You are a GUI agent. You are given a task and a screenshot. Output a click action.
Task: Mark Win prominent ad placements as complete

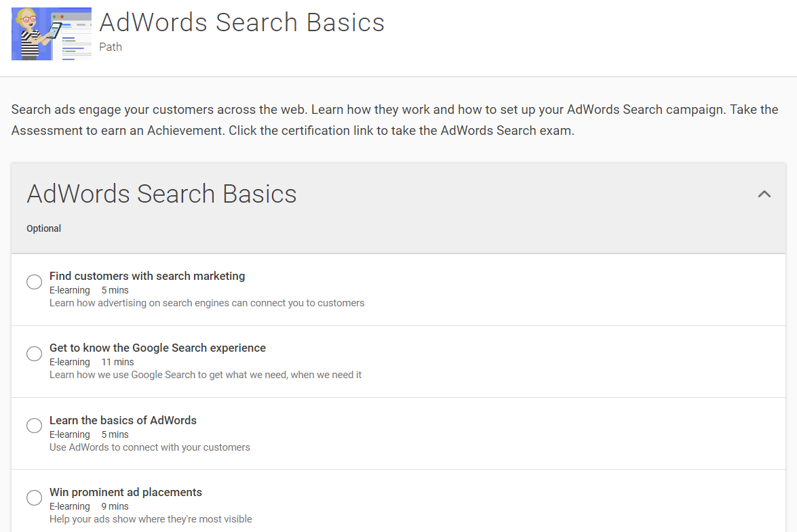(34, 497)
